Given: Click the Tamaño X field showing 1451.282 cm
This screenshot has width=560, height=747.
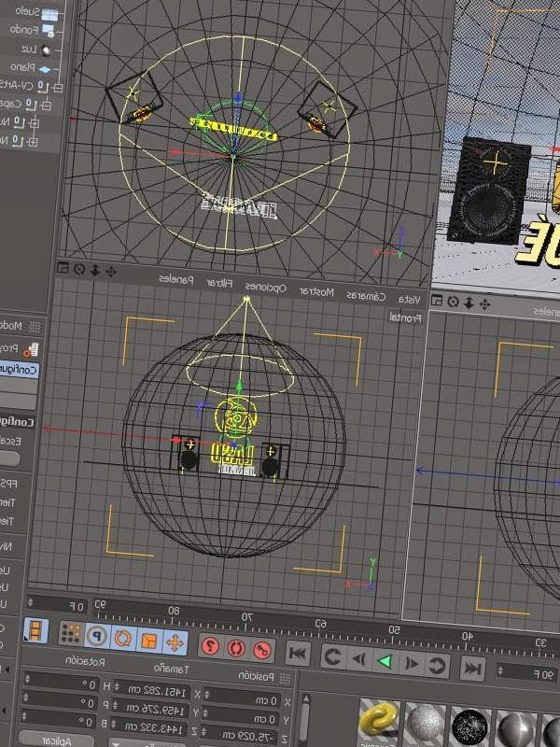Looking at the screenshot, I should pyautogui.click(x=153, y=690).
